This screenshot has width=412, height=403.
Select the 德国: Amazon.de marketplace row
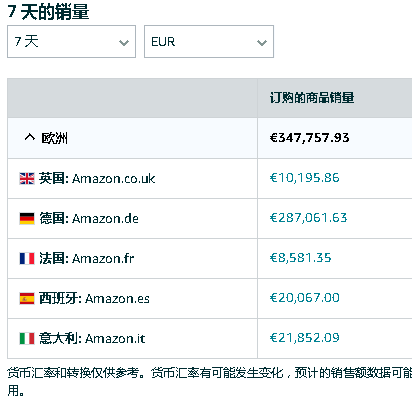click(x=210, y=218)
